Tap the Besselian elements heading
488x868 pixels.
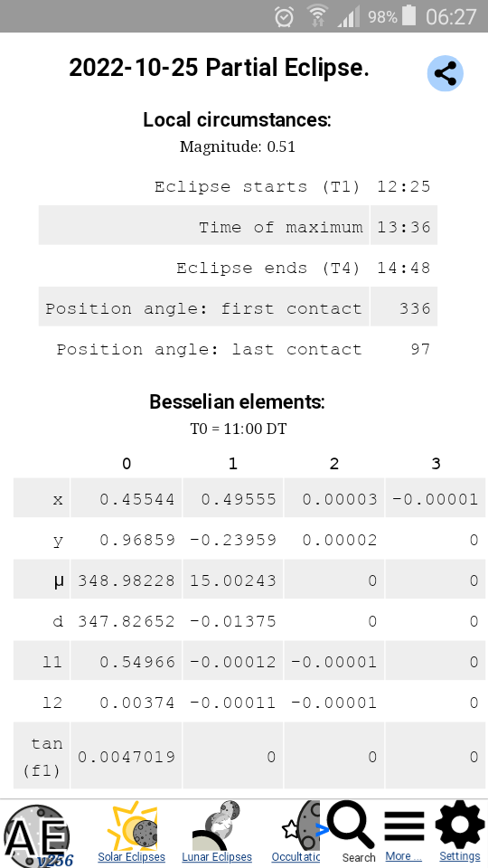click(x=237, y=401)
